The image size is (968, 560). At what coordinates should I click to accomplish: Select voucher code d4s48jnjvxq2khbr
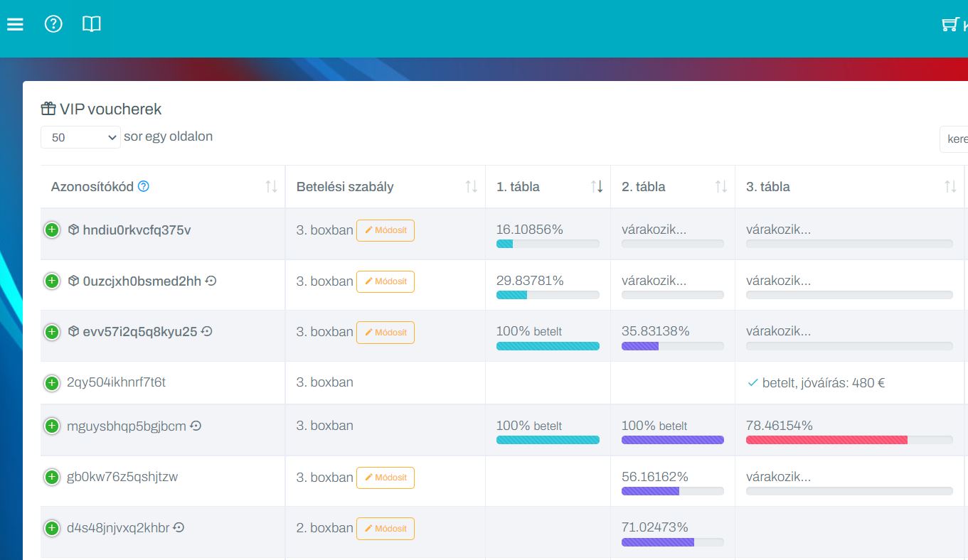click(118, 528)
